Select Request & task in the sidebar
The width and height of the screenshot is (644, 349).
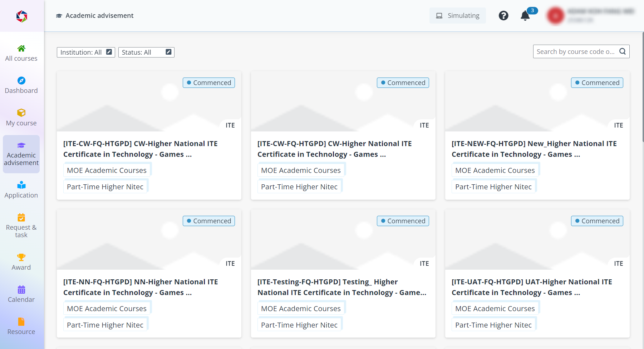pyautogui.click(x=21, y=226)
